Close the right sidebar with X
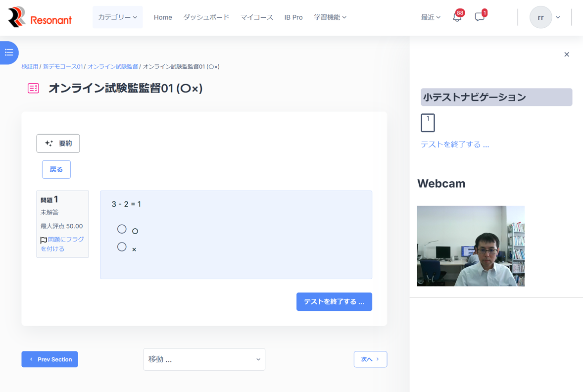 [567, 54]
